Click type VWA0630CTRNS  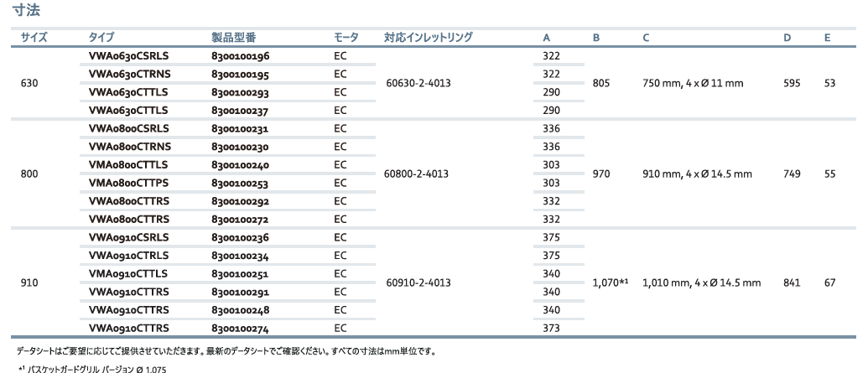click(129, 74)
